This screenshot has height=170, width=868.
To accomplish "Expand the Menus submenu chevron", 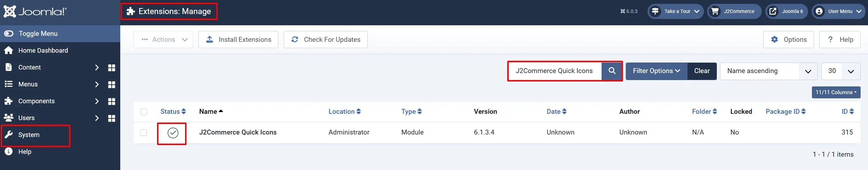I will click(97, 84).
